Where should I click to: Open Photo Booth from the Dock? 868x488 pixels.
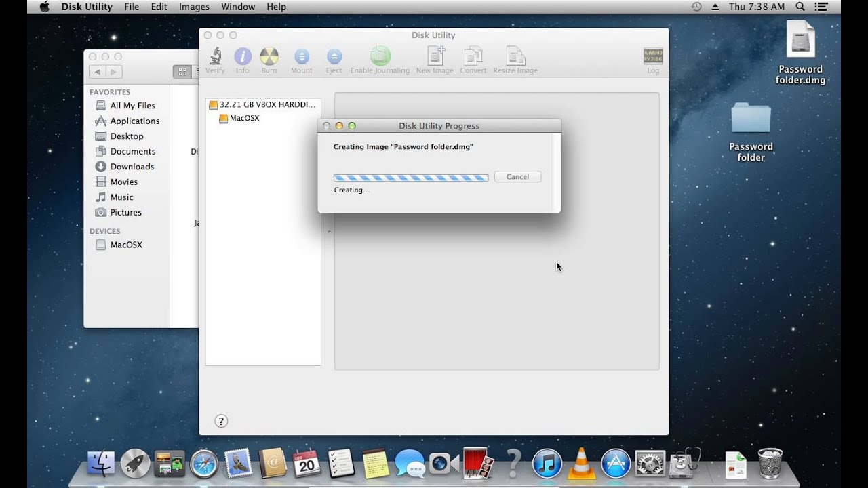[x=478, y=464]
